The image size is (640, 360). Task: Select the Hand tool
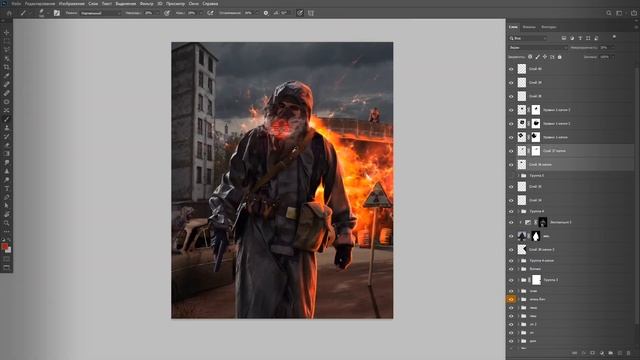click(7, 214)
